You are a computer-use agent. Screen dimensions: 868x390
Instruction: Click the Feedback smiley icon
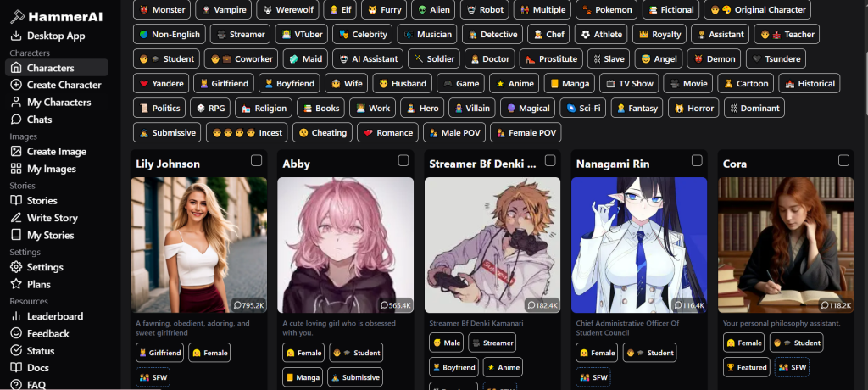click(17, 333)
